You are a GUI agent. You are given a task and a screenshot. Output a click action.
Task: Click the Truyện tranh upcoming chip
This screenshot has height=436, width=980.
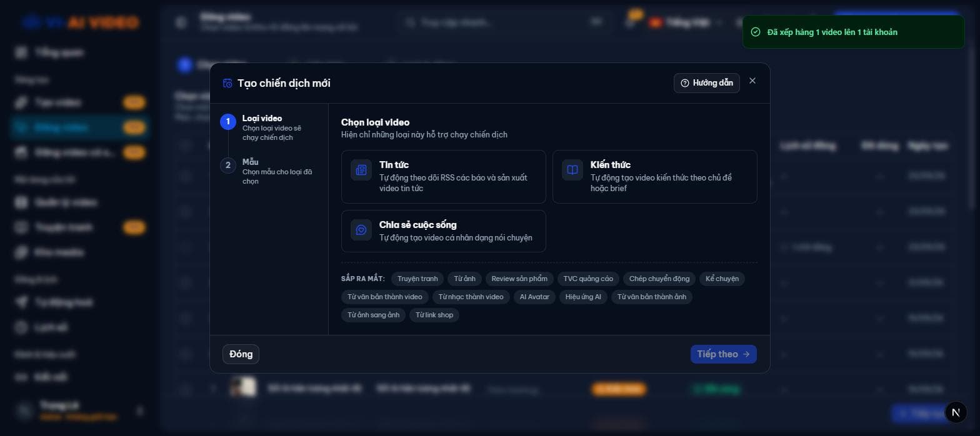pos(417,279)
